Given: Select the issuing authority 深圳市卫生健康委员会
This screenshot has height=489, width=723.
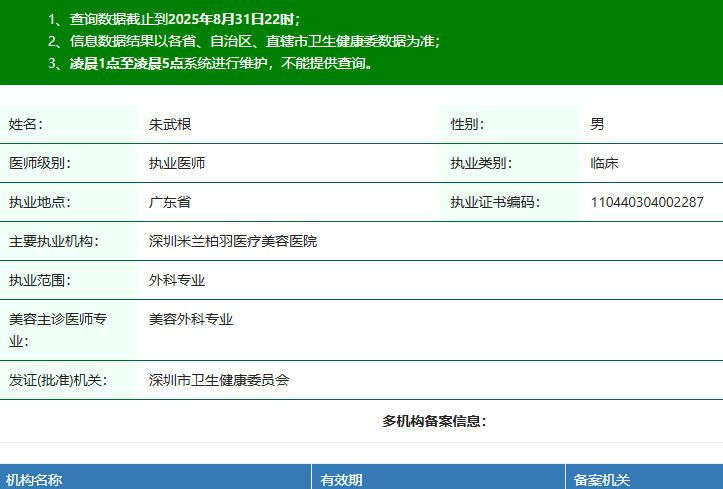Looking at the screenshot, I should (x=219, y=380).
